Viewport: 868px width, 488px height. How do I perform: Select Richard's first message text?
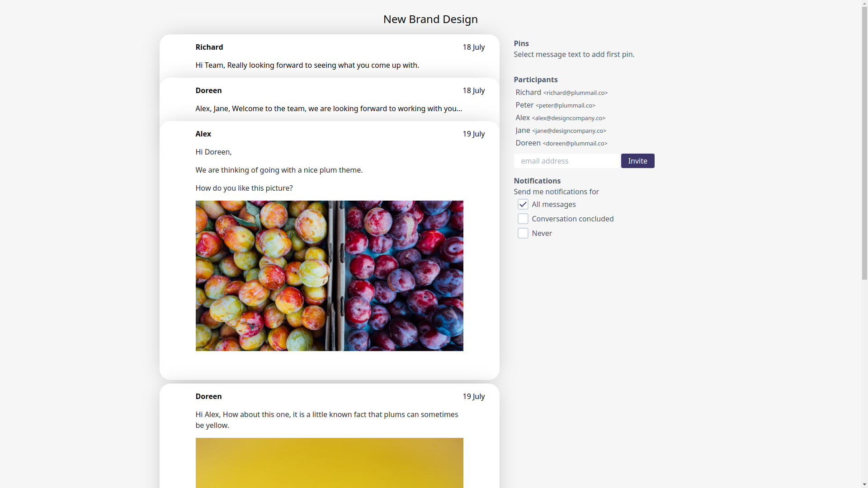point(307,65)
